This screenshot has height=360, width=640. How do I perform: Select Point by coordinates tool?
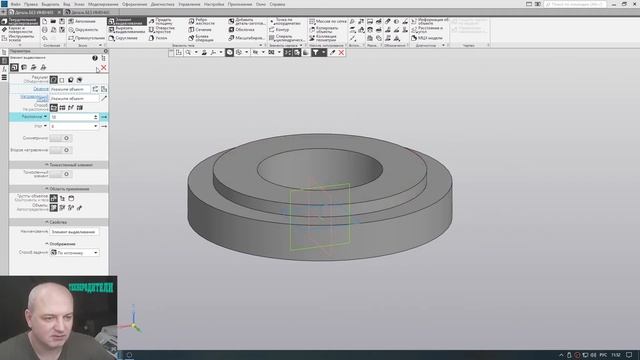click(x=286, y=21)
